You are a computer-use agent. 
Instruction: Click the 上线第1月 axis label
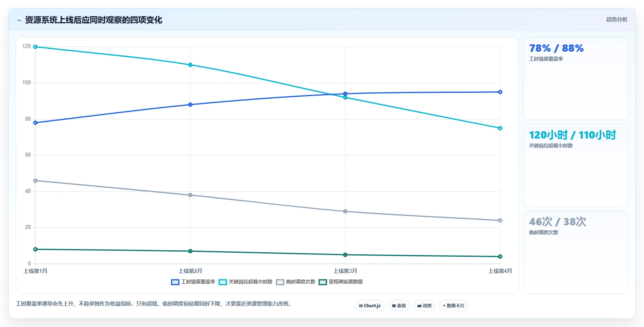(x=35, y=271)
